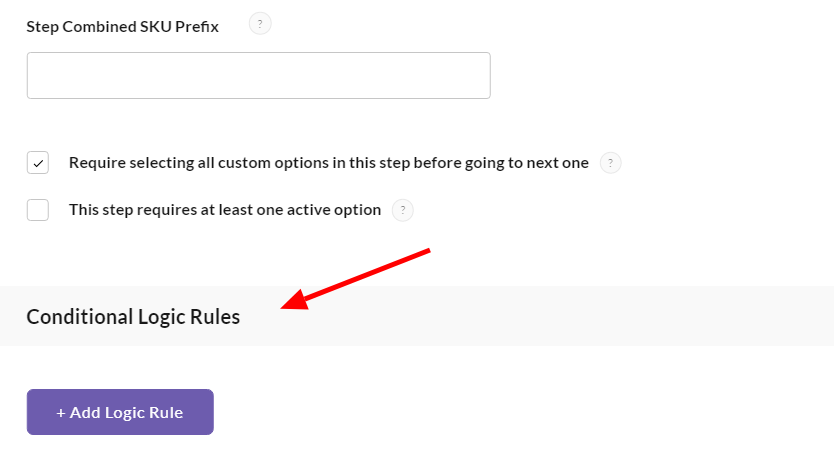Show help for at least one active option
Image resolution: width=834 pixels, height=469 pixels.
click(402, 210)
